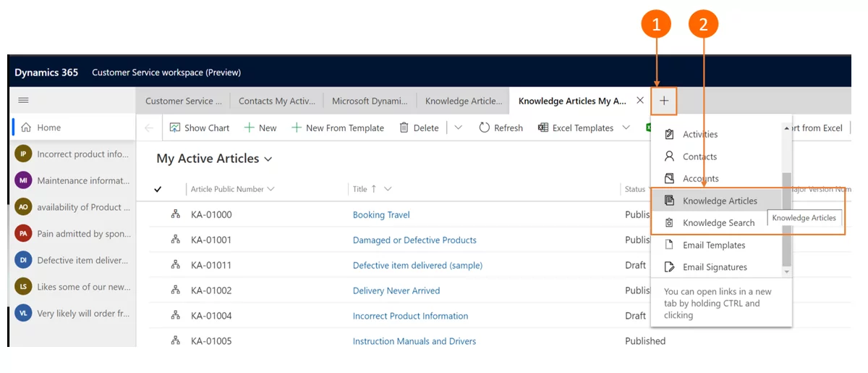Toggle the select-all checkmark column header
The height and width of the screenshot is (373, 868).
[x=158, y=189]
